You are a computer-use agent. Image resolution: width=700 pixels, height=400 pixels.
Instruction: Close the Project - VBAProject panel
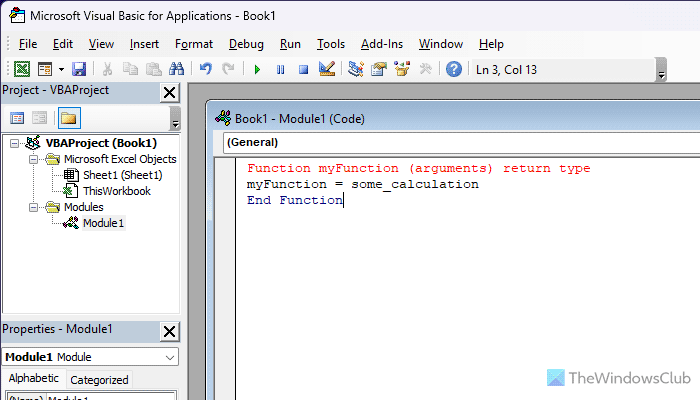point(170,93)
